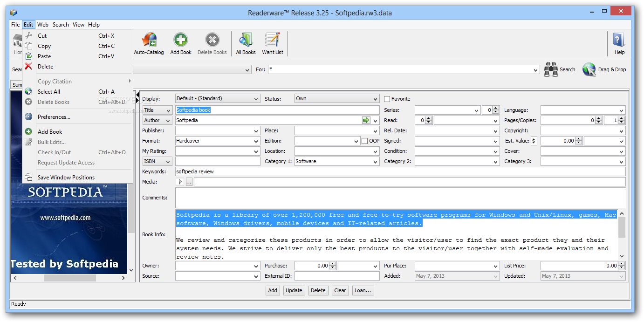Click the scissors Cut icon in Edit menu
This screenshot has height=322, width=644.
(28, 35)
